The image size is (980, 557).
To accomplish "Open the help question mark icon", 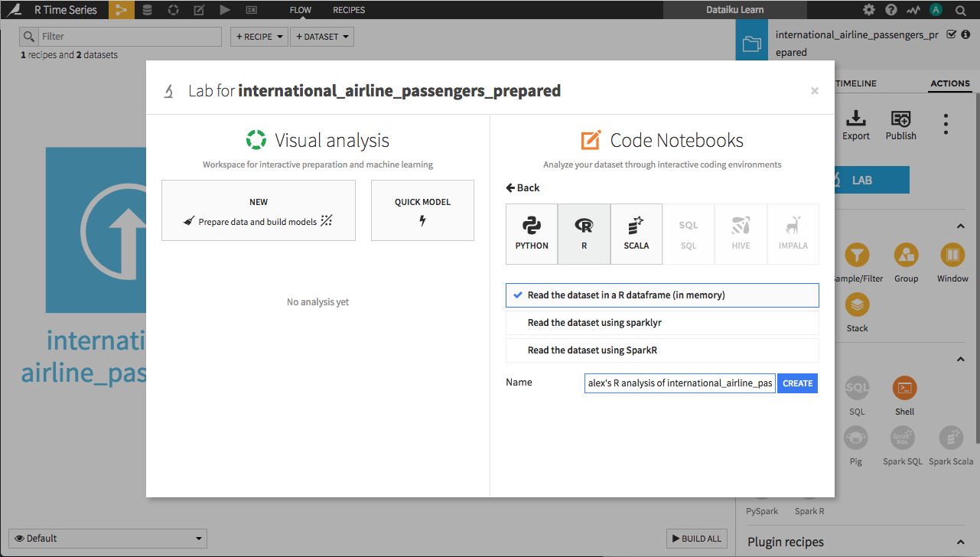I will [x=891, y=10].
